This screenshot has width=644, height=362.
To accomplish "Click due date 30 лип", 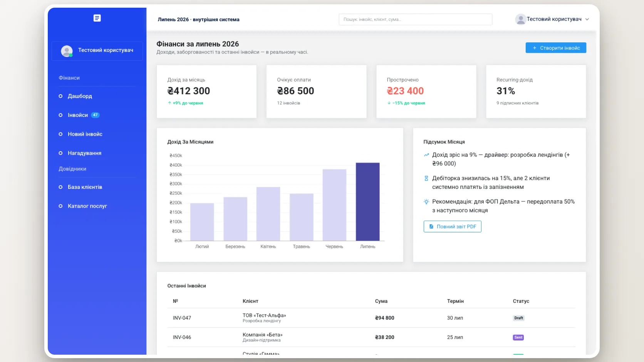I will click(x=455, y=318).
